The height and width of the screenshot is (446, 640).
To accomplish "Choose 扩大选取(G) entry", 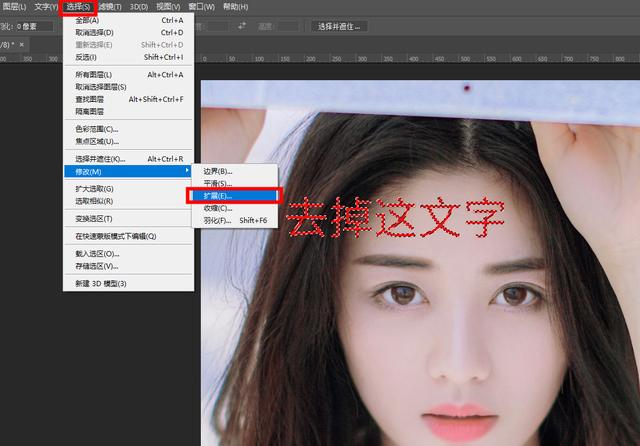I will click(x=129, y=189).
